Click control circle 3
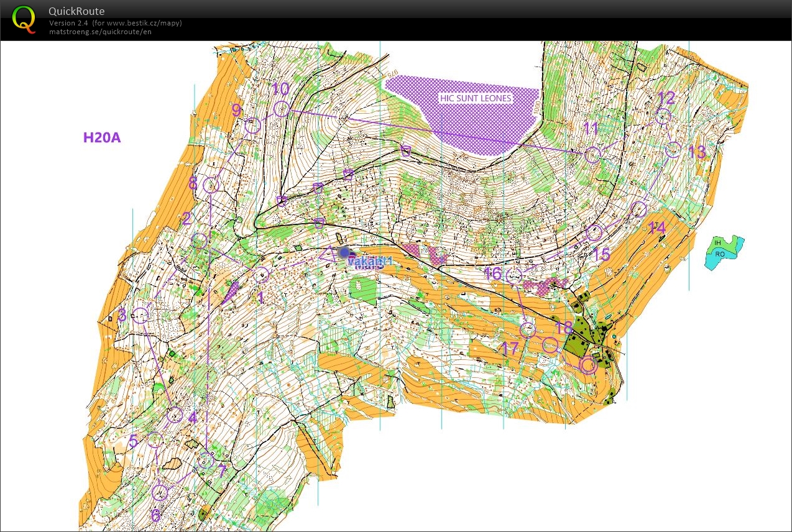Image resolution: width=792 pixels, height=532 pixels. pos(141,316)
